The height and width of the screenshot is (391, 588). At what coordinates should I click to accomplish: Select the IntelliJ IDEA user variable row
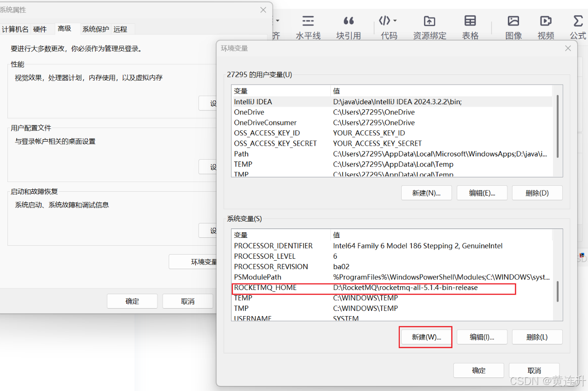click(x=392, y=101)
